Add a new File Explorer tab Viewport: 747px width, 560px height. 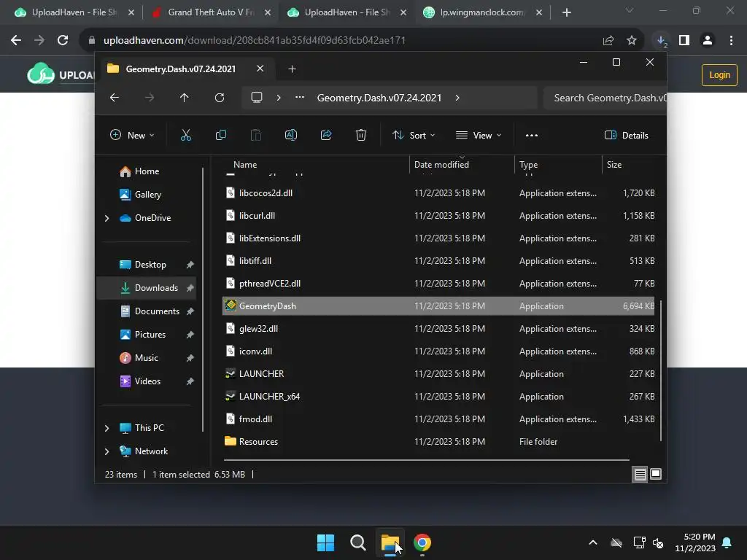[292, 69]
